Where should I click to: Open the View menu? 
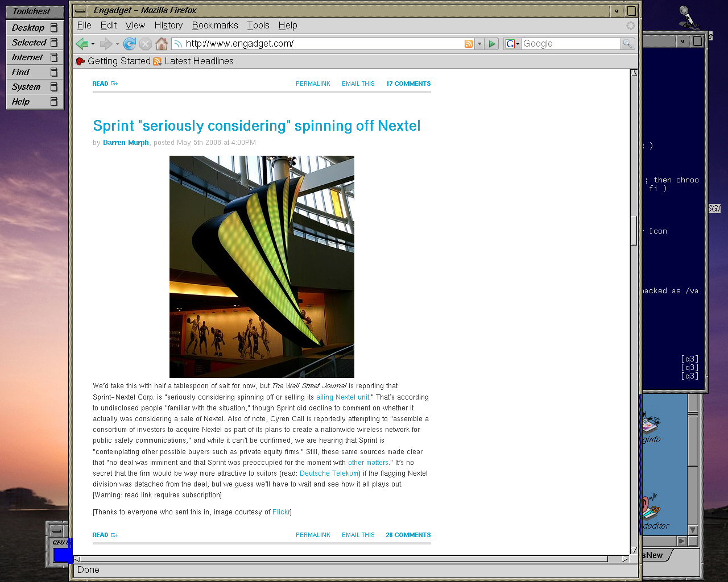tap(135, 26)
